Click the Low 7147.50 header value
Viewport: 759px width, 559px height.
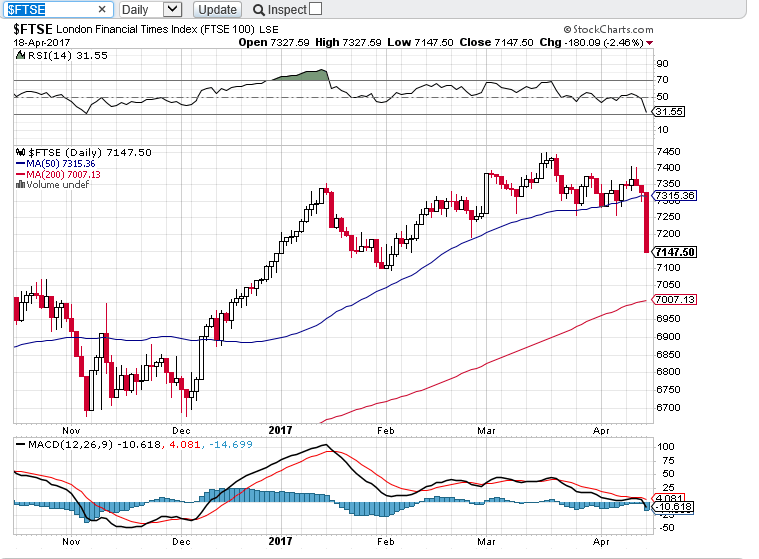[x=420, y=43]
